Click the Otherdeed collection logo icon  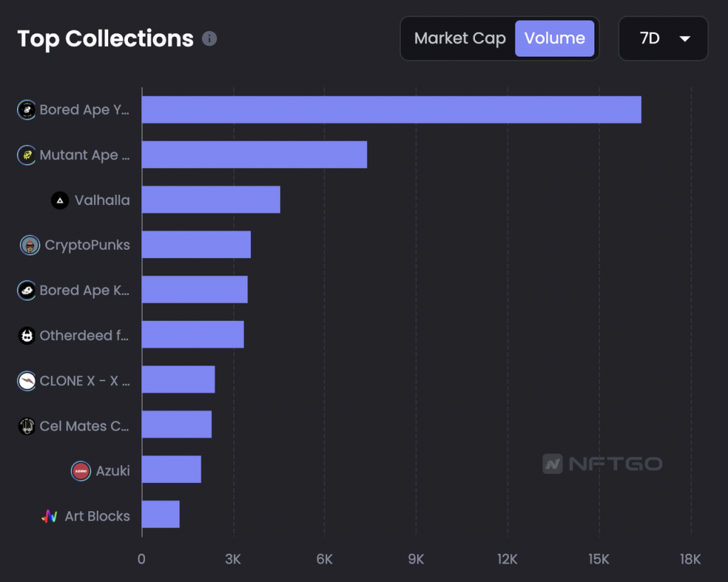[26, 335]
